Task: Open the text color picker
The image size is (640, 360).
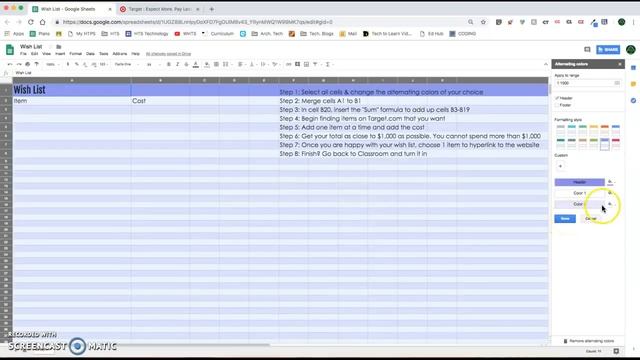Action: 196,64
